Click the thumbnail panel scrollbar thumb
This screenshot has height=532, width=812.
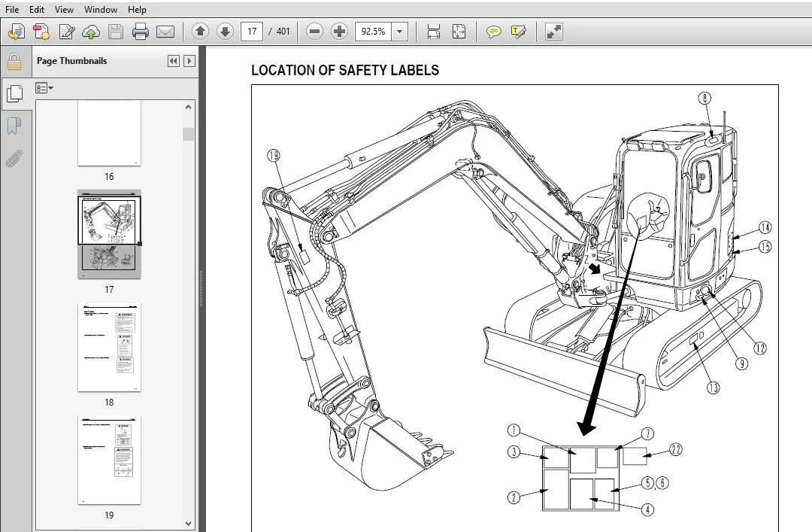pos(188,134)
